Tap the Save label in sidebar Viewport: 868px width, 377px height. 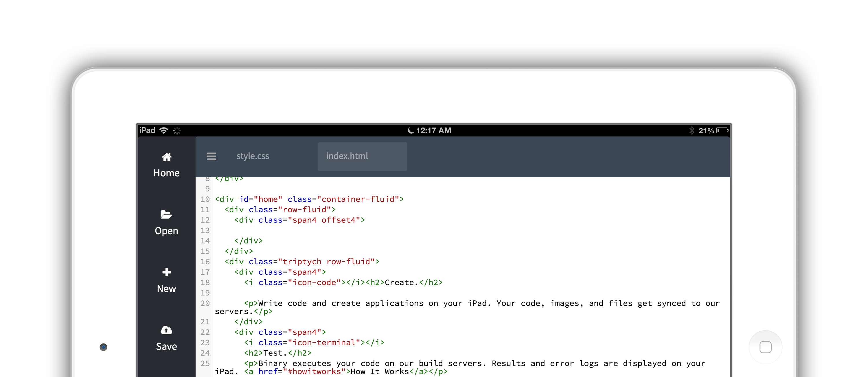pos(166,346)
